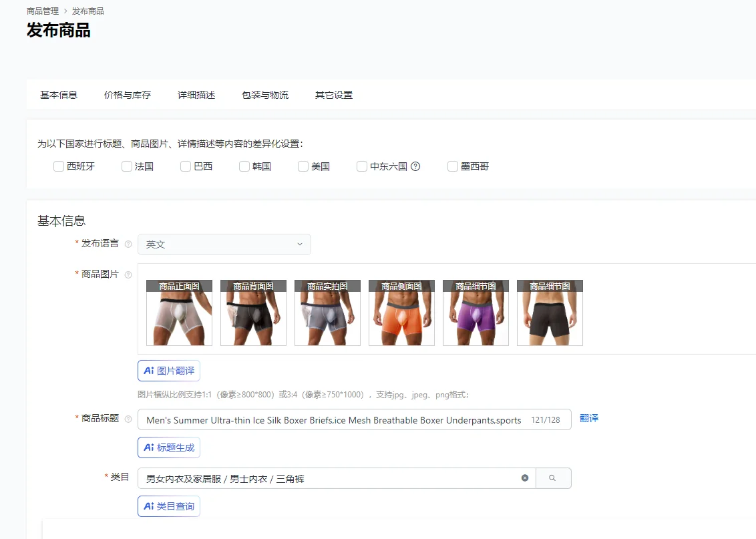Click the category search magnifier icon
Viewport: 756px width, 539px height.
tap(552, 478)
